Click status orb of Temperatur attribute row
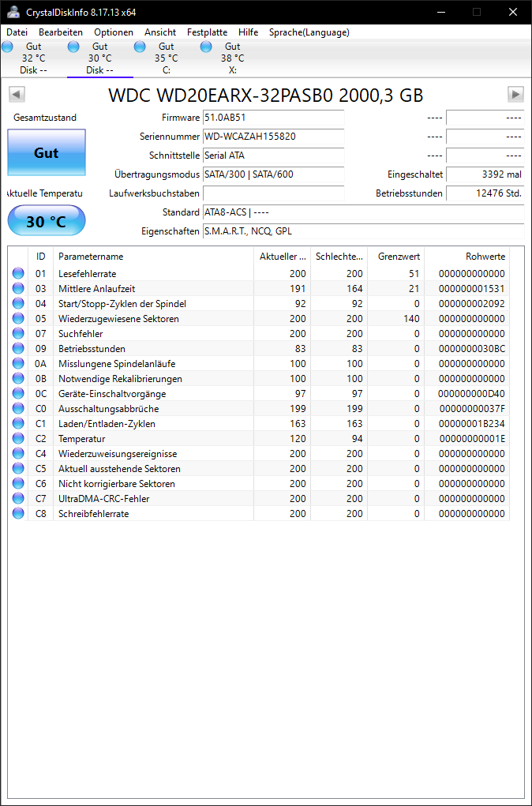 (18, 438)
